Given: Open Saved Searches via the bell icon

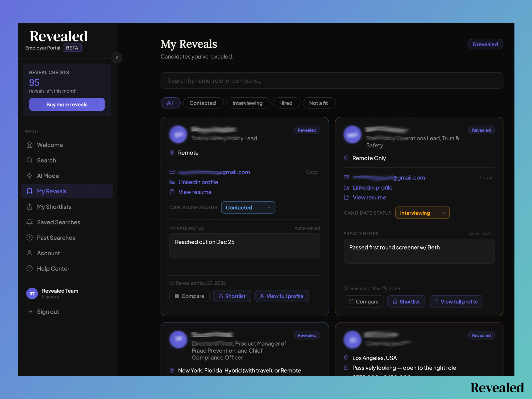Looking at the screenshot, I should point(30,222).
